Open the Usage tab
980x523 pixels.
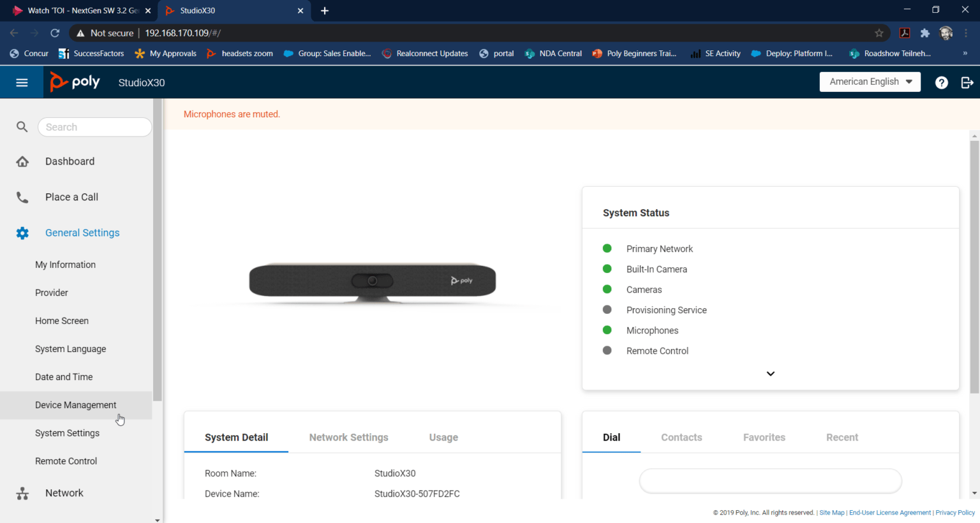pos(443,438)
